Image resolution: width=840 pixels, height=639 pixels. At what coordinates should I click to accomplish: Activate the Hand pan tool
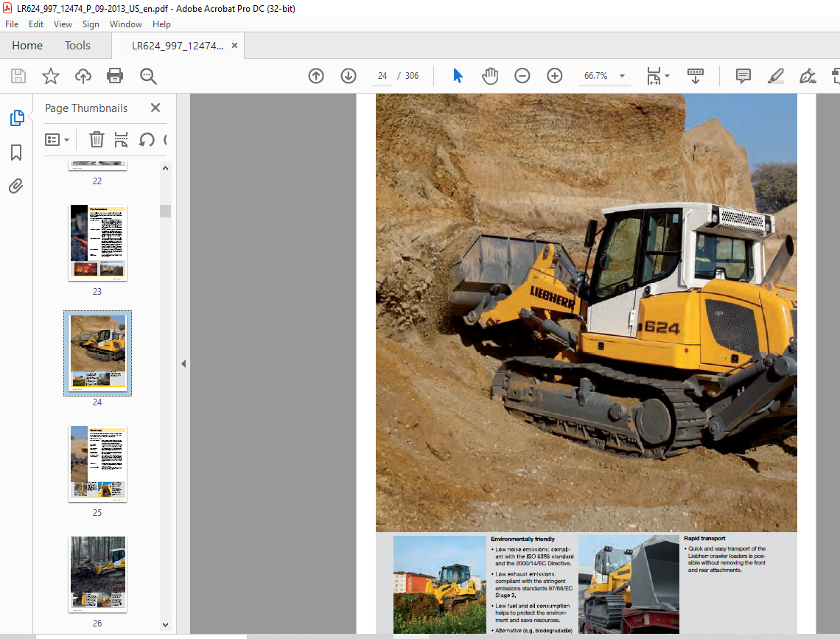(x=490, y=76)
